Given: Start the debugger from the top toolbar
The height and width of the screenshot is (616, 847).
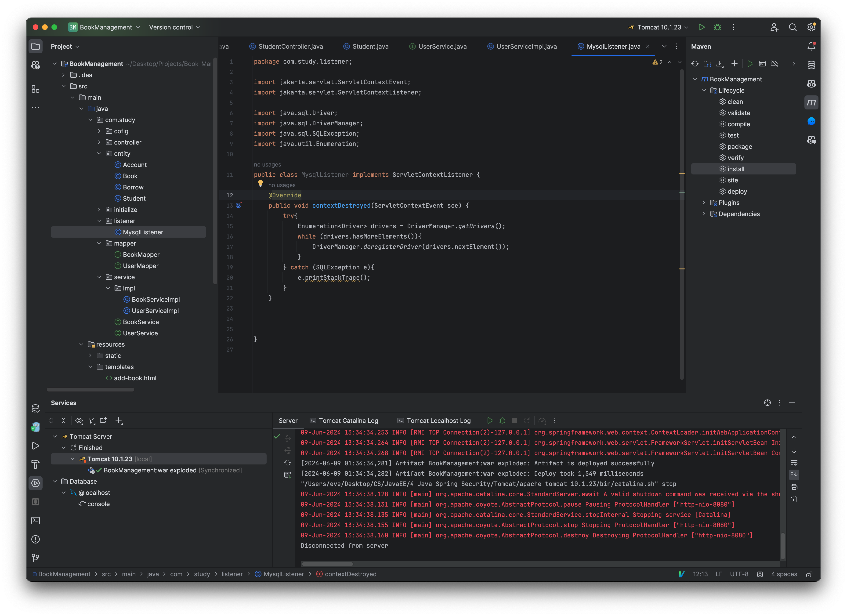Looking at the screenshot, I should (717, 27).
